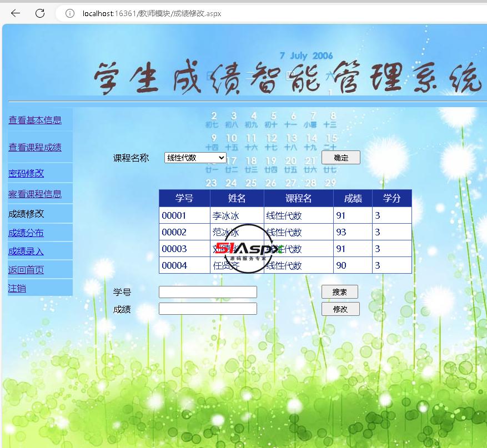Select 成绩修改 menu item in sidebar
This screenshot has width=487, height=448.
[26, 213]
